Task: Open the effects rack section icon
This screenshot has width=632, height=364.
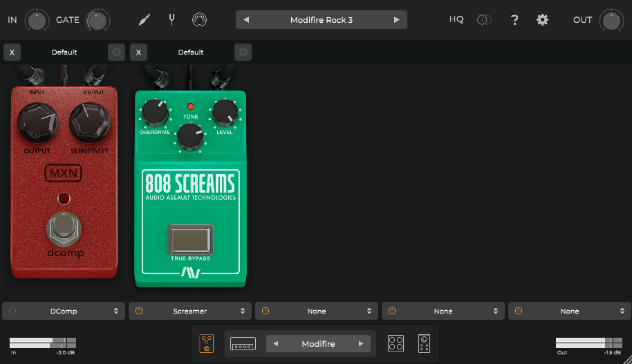Action: [x=425, y=343]
